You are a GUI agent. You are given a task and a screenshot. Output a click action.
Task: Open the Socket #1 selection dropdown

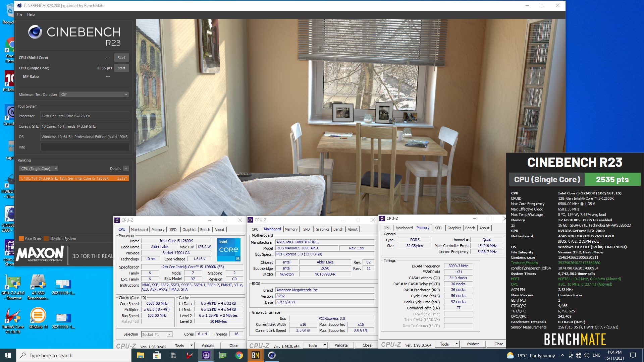point(157,334)
